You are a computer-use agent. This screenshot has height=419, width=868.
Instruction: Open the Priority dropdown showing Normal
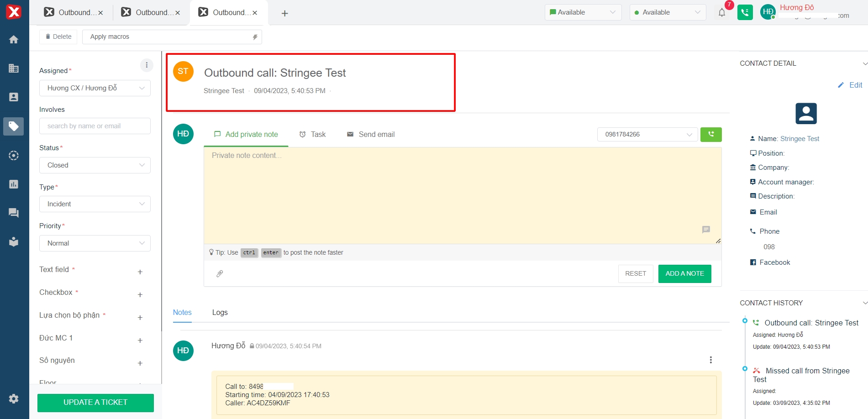tap(95, 243)
